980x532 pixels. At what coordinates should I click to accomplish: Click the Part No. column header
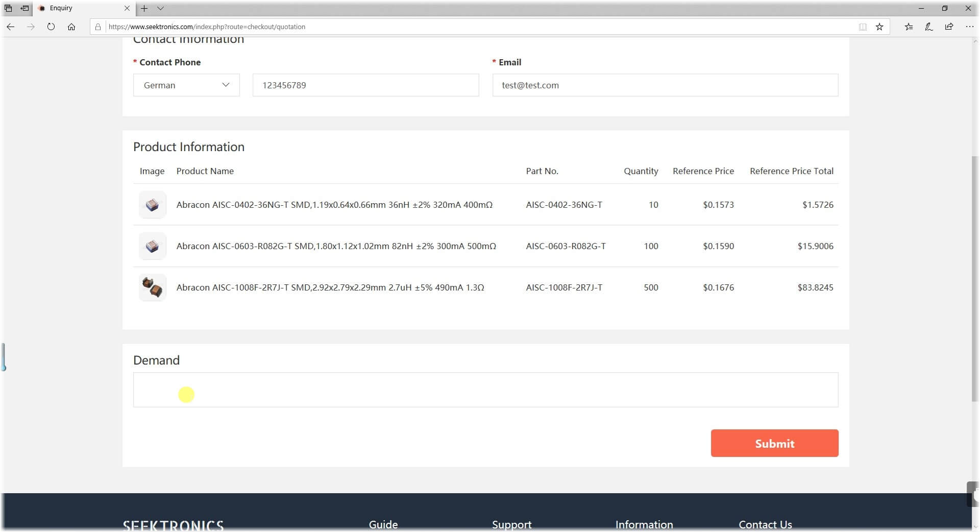pyautogui.click(x=542, y=171)
